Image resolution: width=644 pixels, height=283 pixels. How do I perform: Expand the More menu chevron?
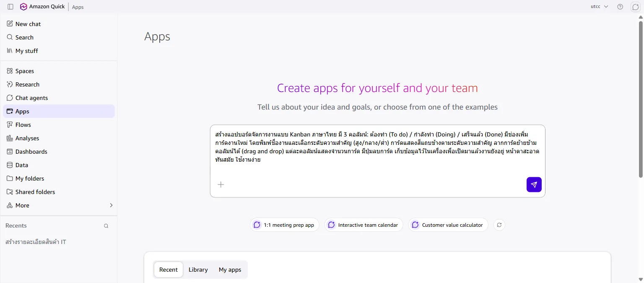click(x=111, y=205)
